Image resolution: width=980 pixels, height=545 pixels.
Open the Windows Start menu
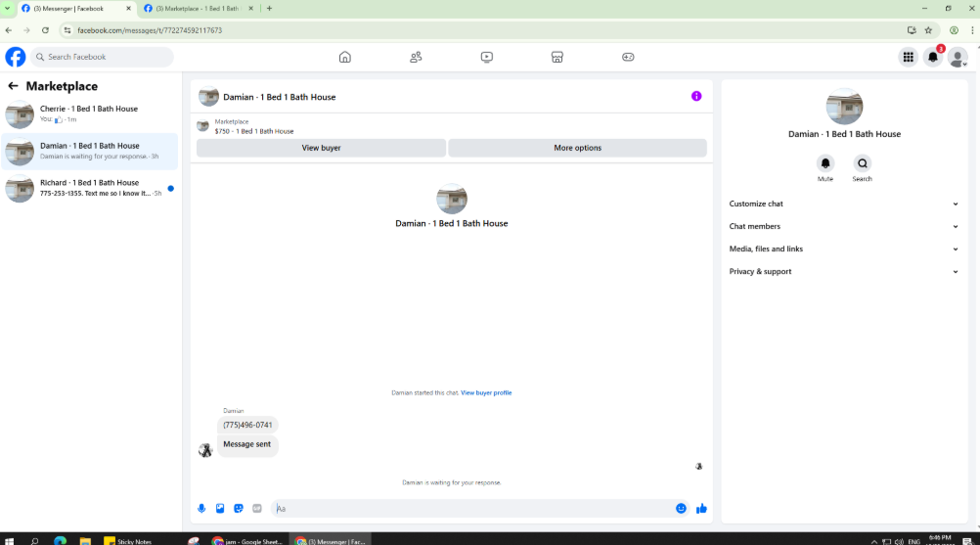click(9, 541)
